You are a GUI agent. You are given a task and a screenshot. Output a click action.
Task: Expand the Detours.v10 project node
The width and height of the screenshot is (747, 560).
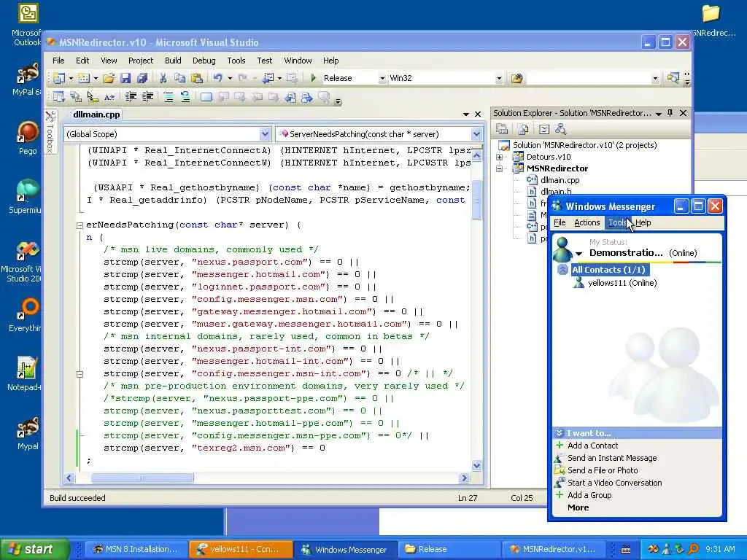(499, 157)
